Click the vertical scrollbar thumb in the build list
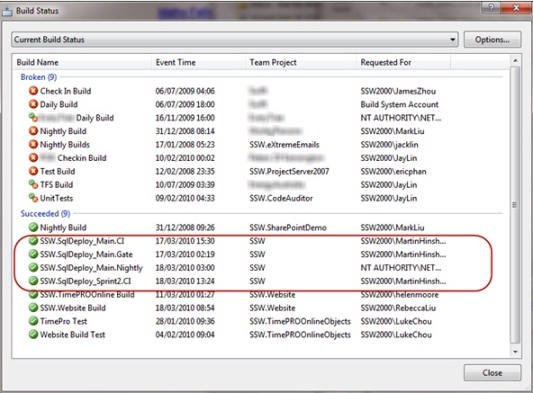 click(x=515, y=205)
